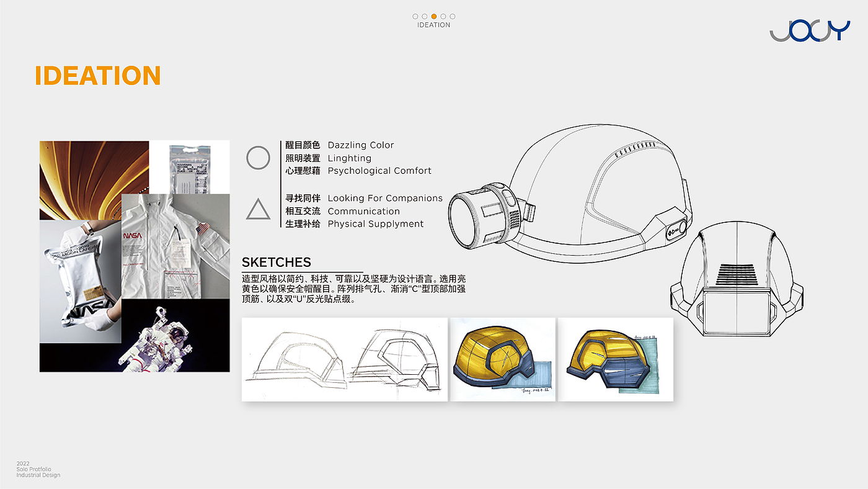Click the 'Solo Protfolio' footer text
Screen dimensions: 868x489
pyautogui.click(x=34, y=469)
